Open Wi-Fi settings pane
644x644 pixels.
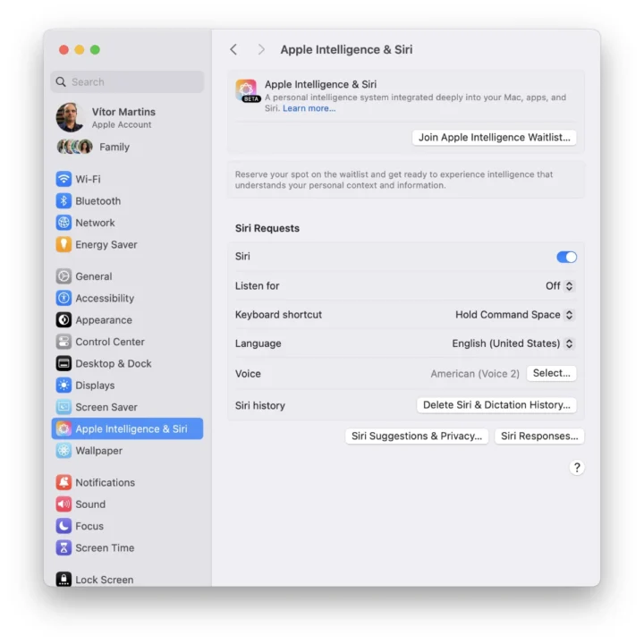[127, 179]
